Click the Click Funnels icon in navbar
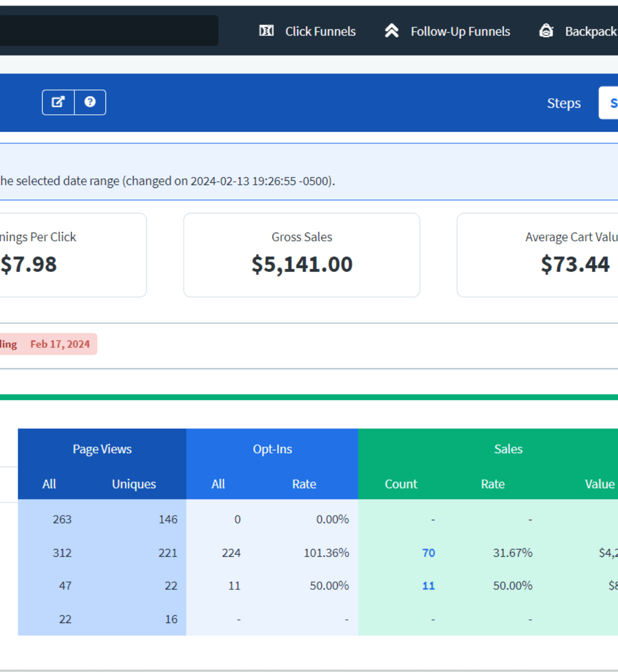The width and height of the screenshot is (618, 672). point(266,31)
